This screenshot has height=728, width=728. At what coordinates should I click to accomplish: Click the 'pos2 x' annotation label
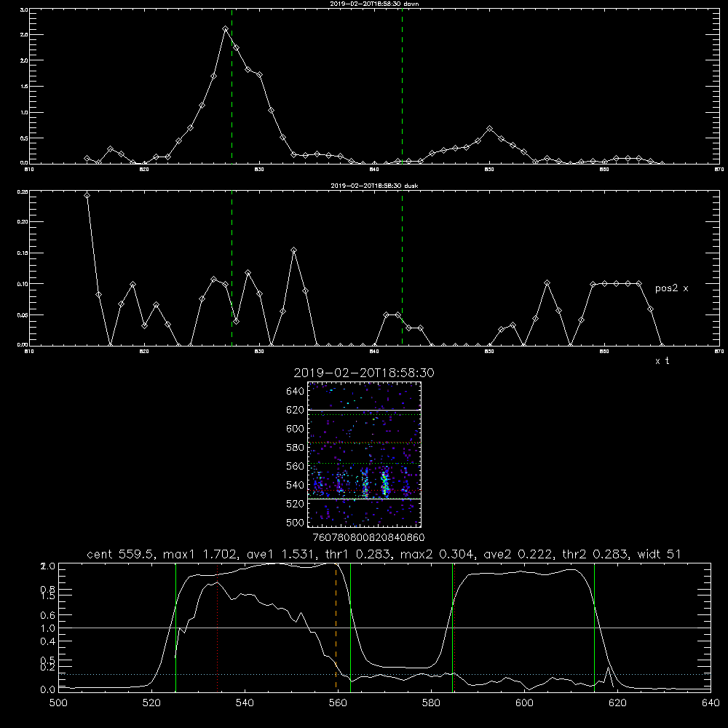[671, 288]
